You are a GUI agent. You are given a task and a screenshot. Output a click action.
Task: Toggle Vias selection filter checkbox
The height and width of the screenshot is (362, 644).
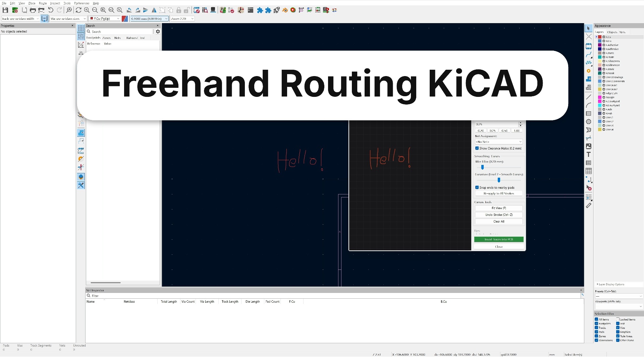[x=618, y=328]
